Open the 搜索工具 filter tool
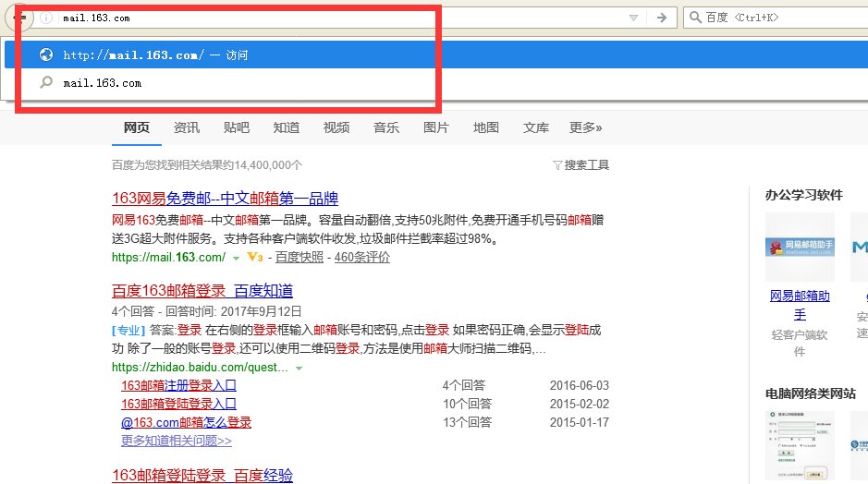Image resolution: width=868 pixels, height=484 pixels. click(x=581, y=164)
